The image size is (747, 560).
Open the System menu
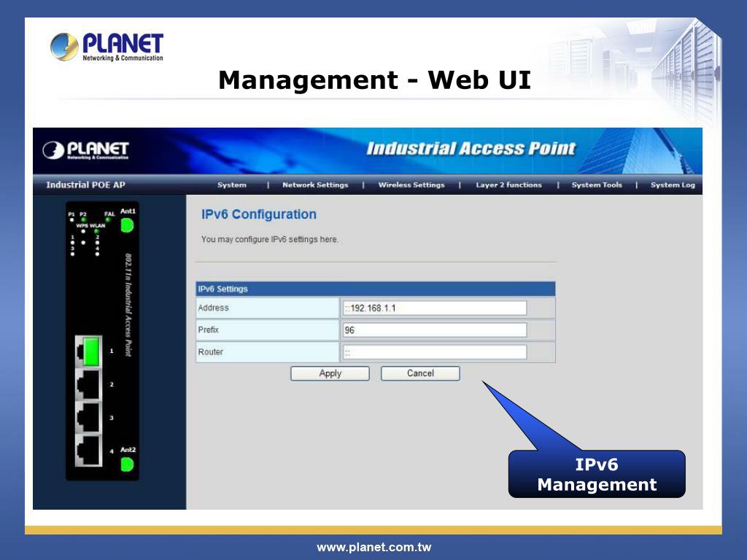[x=231, y=184]
